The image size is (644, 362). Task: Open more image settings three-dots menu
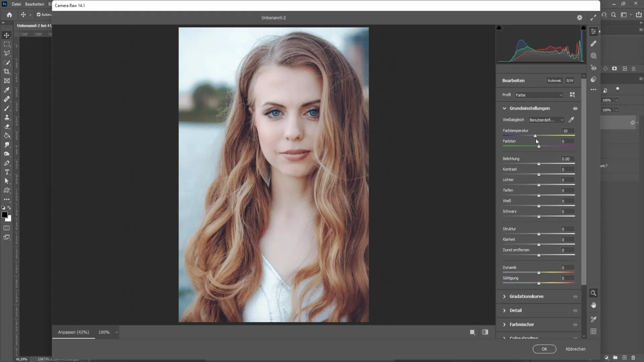(593, 89)
